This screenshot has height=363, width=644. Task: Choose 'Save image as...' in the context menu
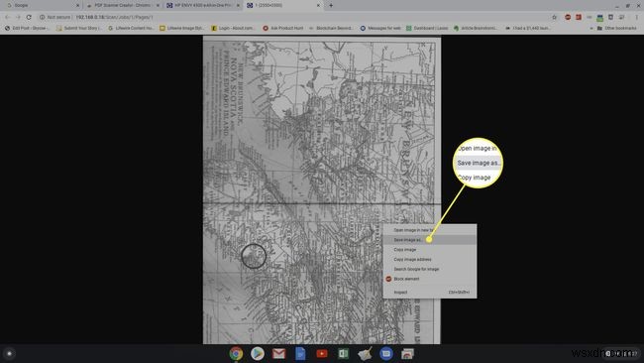pyautogui.click(x=430, y=240)
